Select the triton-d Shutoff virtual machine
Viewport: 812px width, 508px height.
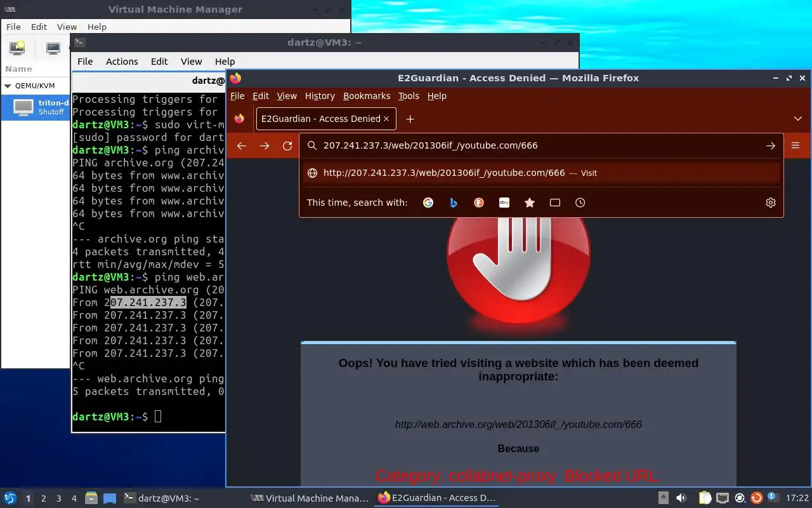pos(36,107)
